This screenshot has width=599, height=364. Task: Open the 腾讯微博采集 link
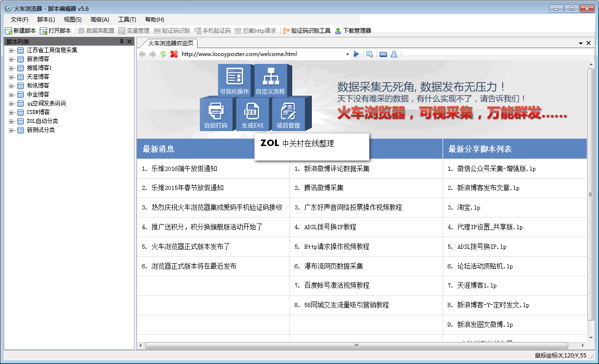[x=324, y=188]
